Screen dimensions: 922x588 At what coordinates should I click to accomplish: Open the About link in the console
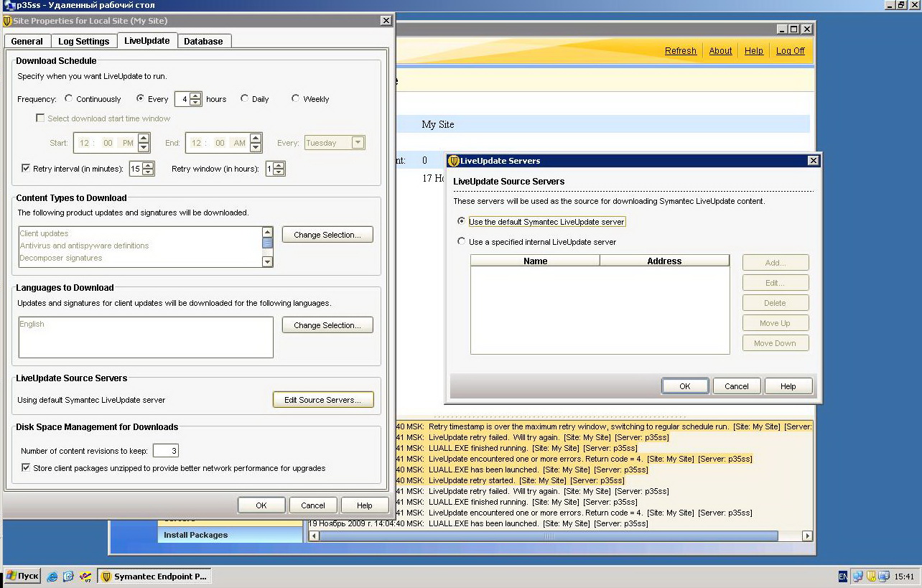pyautogui.click(x=721, y=51)
